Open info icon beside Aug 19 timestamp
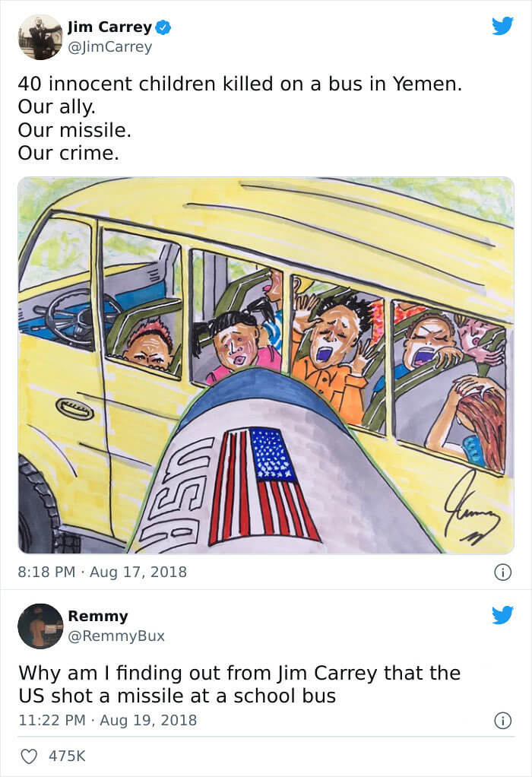The height and width of the screenshot is (777, 532). coord(503,720)
